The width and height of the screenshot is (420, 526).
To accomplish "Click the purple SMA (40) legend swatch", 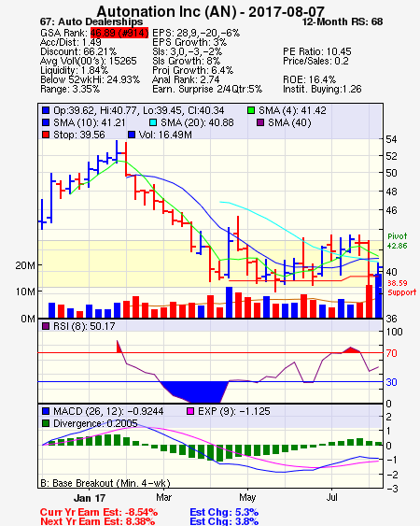I will pyautogui.click(x=260, y=122).
